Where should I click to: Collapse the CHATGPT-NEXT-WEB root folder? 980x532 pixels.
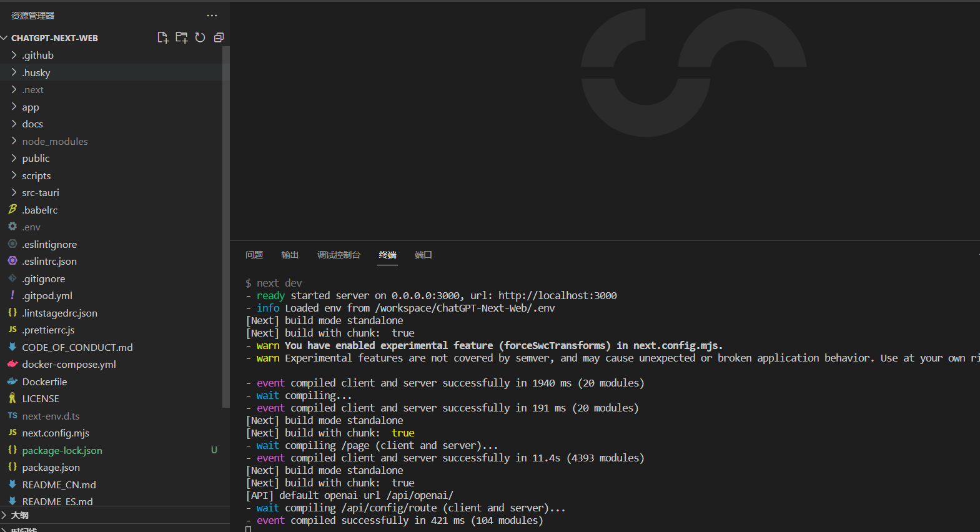[4, 38]
